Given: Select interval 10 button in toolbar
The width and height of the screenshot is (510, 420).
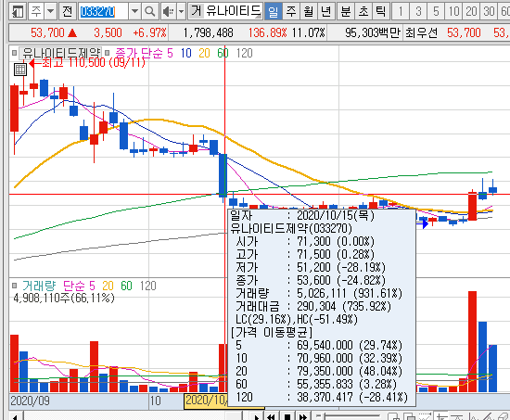Looking at the screenshot, I should pyautogui.click(x=453, y=12).
